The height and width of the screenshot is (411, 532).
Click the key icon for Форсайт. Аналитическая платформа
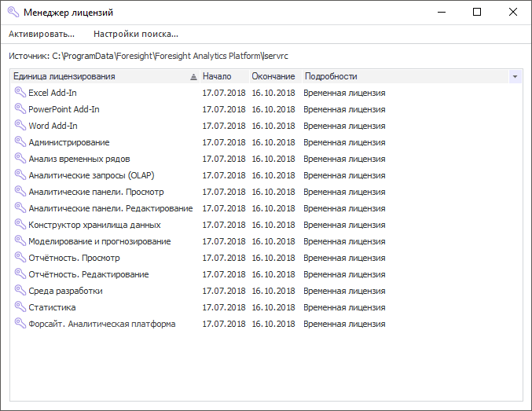pyautogui.click(x=20, y=324)
